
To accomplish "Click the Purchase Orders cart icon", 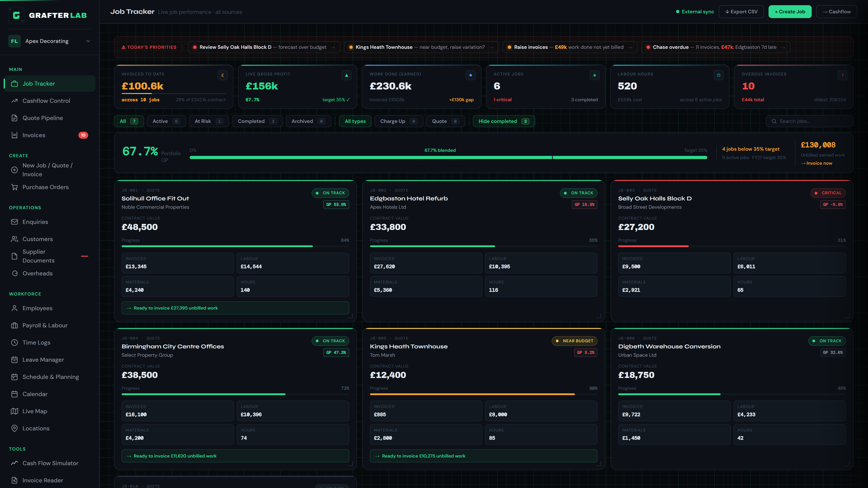I will coord(14,187).
